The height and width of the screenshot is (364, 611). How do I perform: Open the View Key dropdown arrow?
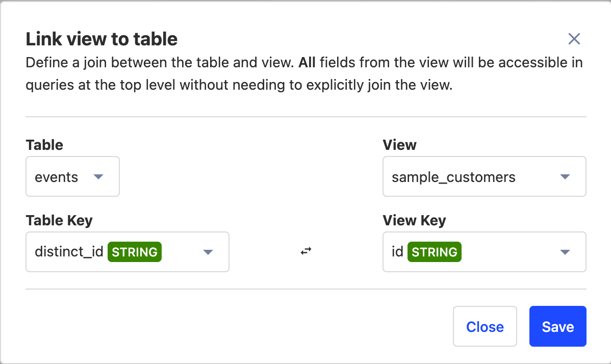pyautogui.click(x=565, y=252)
